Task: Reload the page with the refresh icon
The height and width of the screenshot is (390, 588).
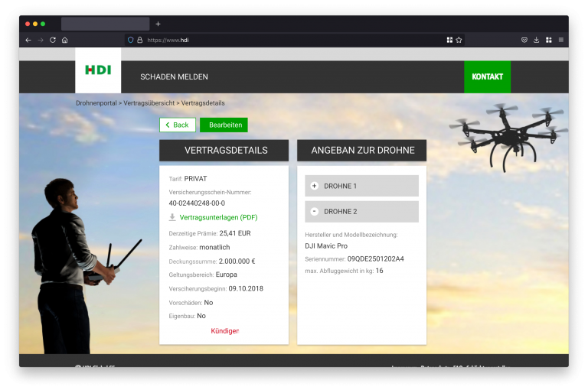Action: [x=53, y=40]
